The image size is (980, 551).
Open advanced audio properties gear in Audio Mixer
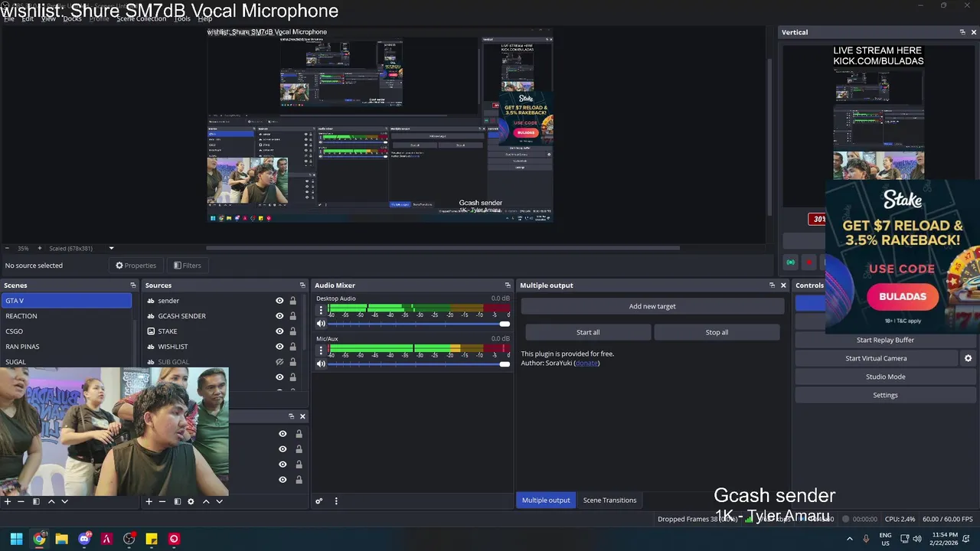click(x=319, y=501)
